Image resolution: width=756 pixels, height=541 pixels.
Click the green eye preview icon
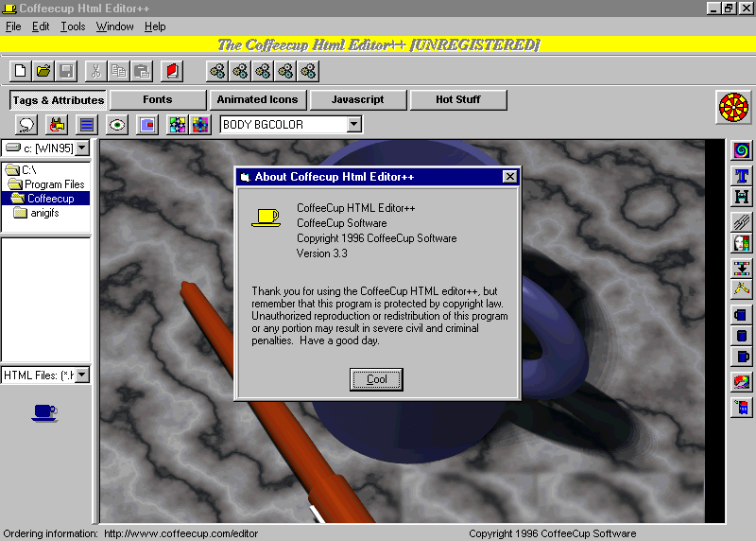pos(117,125)
